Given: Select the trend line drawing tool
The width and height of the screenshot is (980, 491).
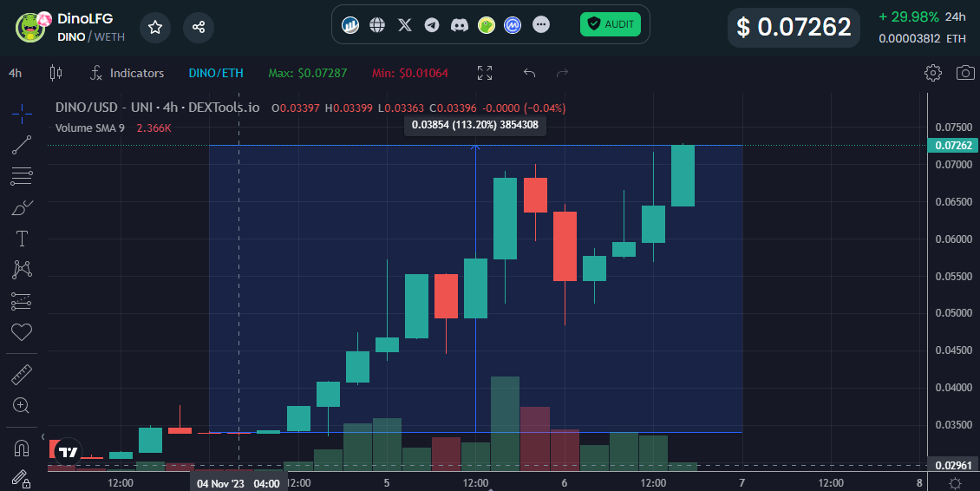Looking at the screenshot, I should click(22, 145).
